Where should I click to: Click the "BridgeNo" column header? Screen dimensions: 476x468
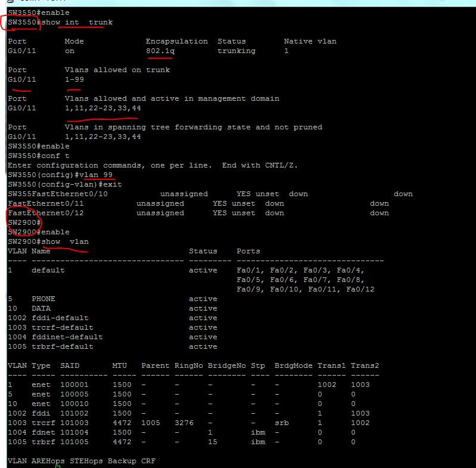coord(227,365)
